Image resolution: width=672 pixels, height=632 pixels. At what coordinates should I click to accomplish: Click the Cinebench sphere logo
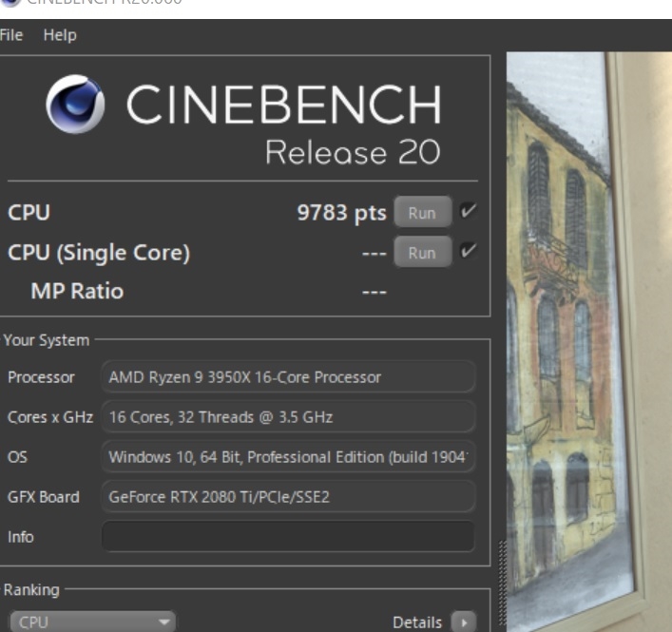75,105
